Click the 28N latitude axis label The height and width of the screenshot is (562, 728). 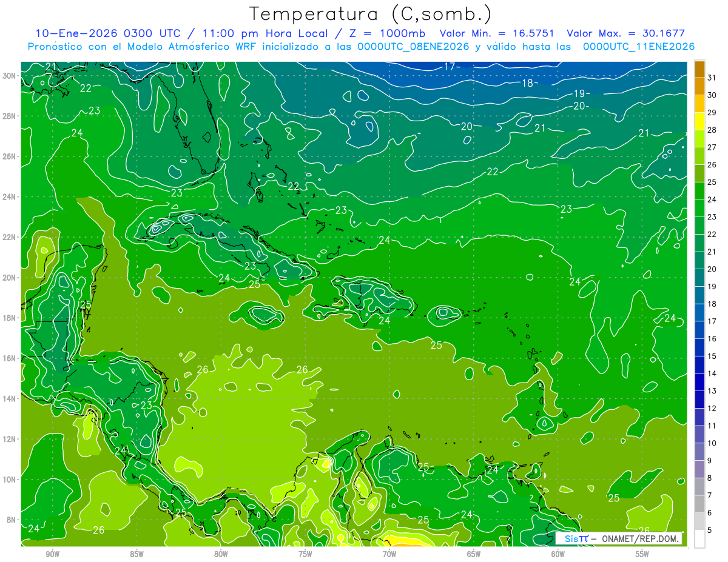point(9,116)
